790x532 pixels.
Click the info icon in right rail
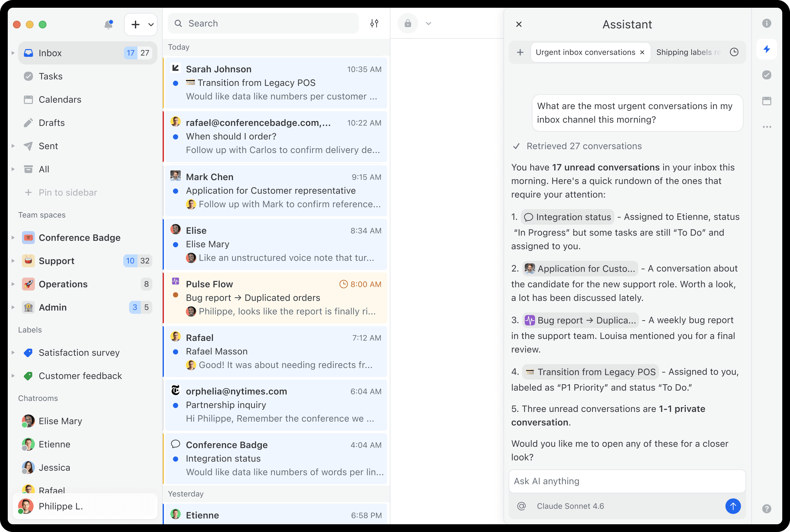(x=766, y=24)
